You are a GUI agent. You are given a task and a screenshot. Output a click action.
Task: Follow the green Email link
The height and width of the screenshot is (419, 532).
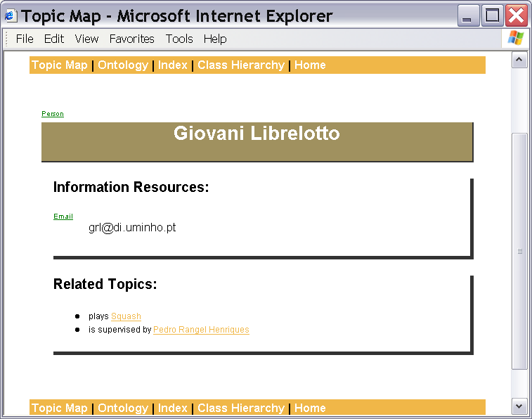pos(63,217)
